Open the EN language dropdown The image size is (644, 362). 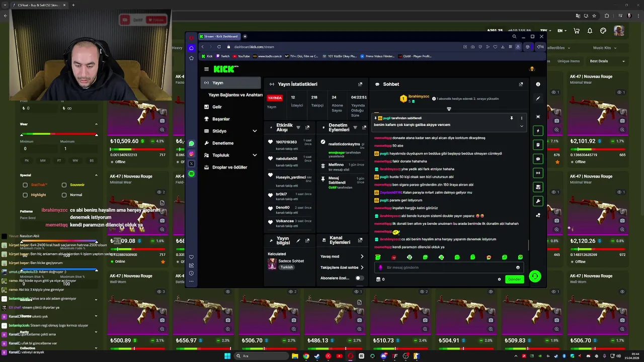point(562,31)
